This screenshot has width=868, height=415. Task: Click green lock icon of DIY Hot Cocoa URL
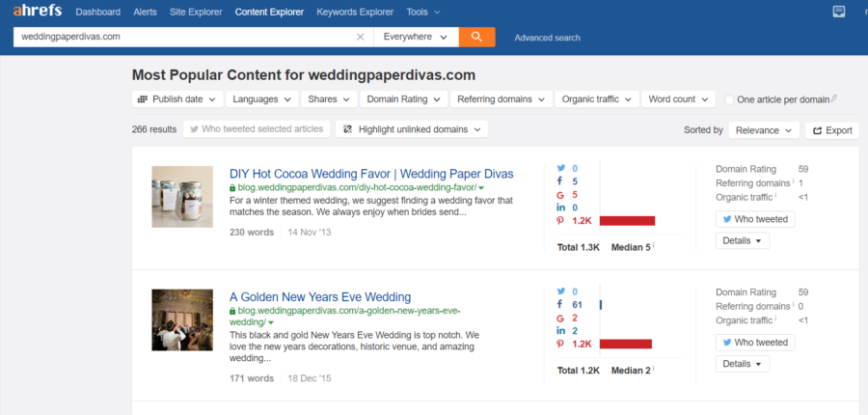coord(232,188)
